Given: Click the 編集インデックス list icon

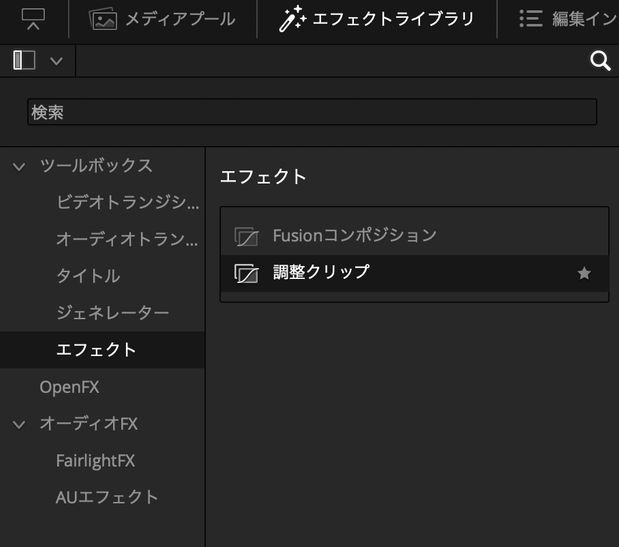Looking at the screenshot, I should coord(531,19).
